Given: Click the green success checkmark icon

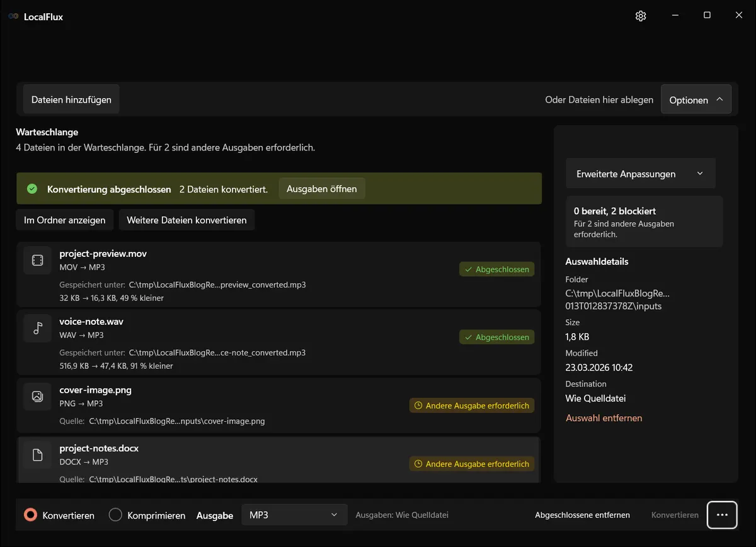Looking at the screenshot, I should 32,189.
